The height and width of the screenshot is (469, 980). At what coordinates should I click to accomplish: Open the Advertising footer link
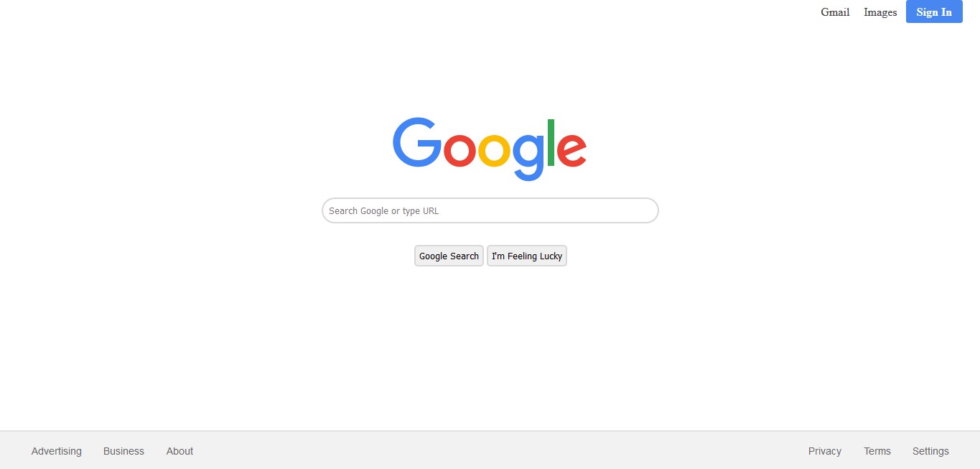(x=57, y=451)
